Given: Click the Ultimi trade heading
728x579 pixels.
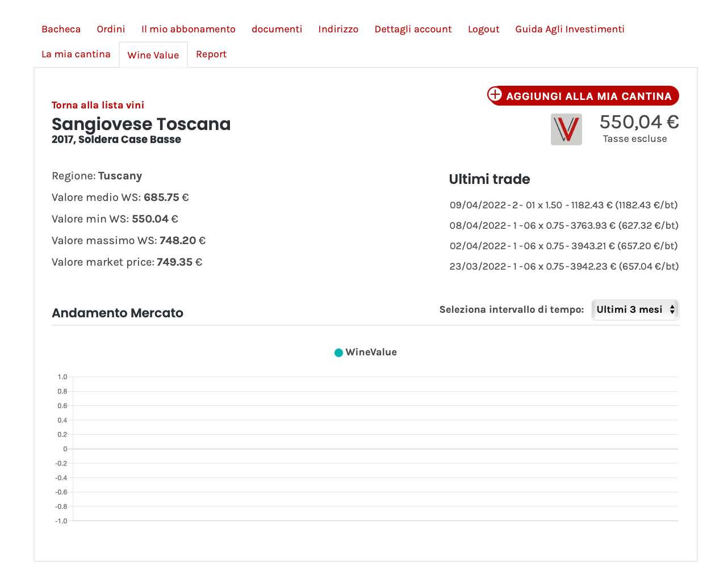Looking at the screenshot, I should click(489, 179).
